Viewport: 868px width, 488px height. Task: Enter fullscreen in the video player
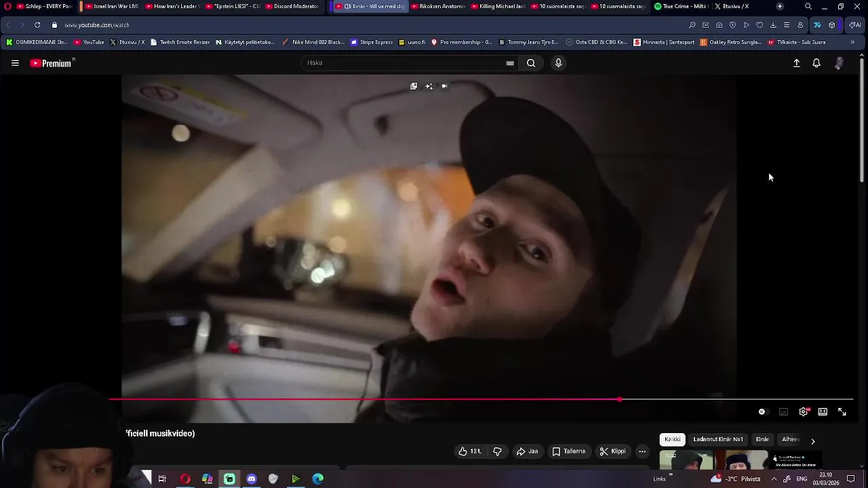(842, 411)
